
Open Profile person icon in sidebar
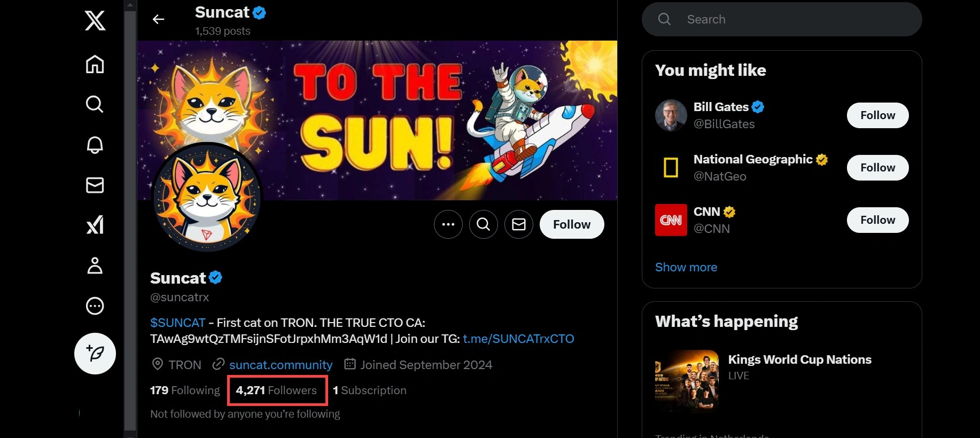[95, 265]
